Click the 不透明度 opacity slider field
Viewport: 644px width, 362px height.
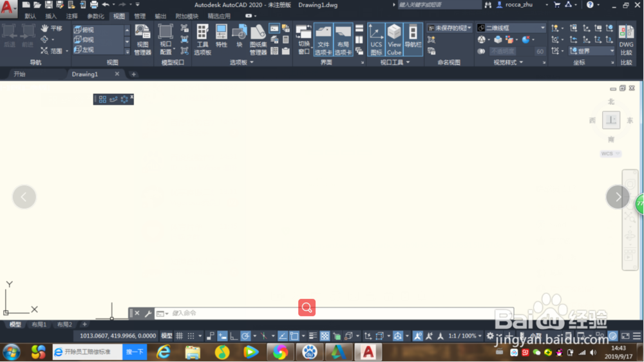(511, 51)
